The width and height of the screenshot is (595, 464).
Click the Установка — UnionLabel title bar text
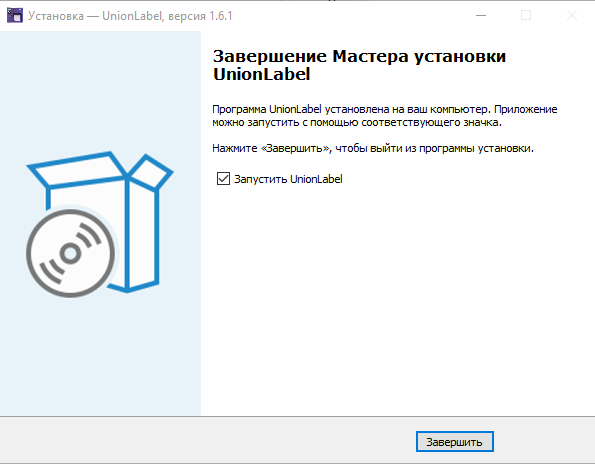tap(96, 16)
